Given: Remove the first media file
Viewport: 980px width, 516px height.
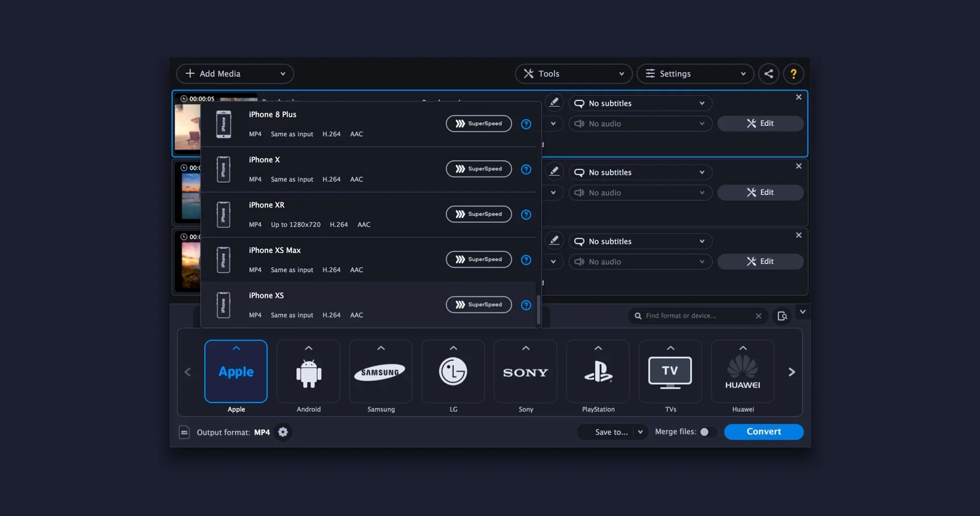Looking at the screenshot, I should point(798,97).
